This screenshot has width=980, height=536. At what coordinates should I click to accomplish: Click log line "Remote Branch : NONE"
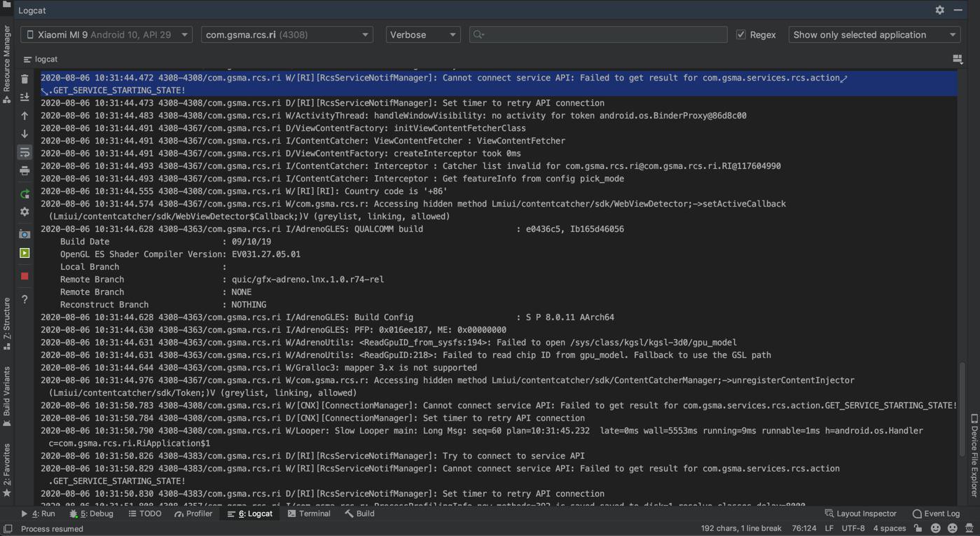156,292
